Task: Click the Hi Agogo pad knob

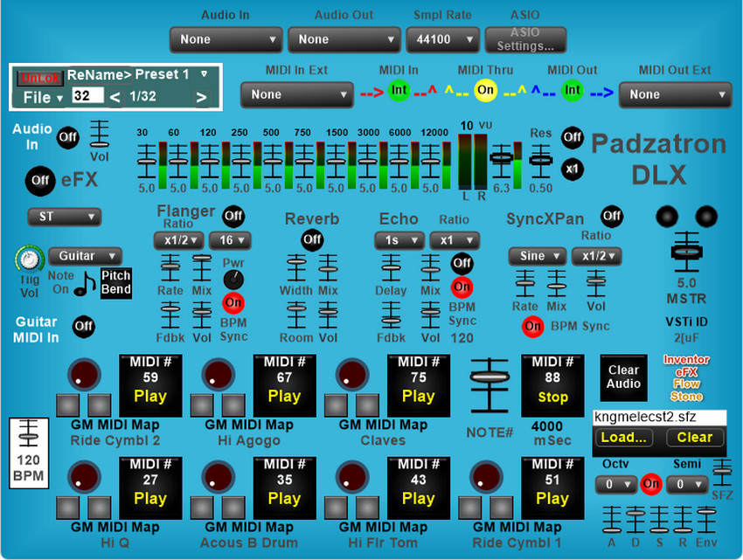Action: (218, 374)
